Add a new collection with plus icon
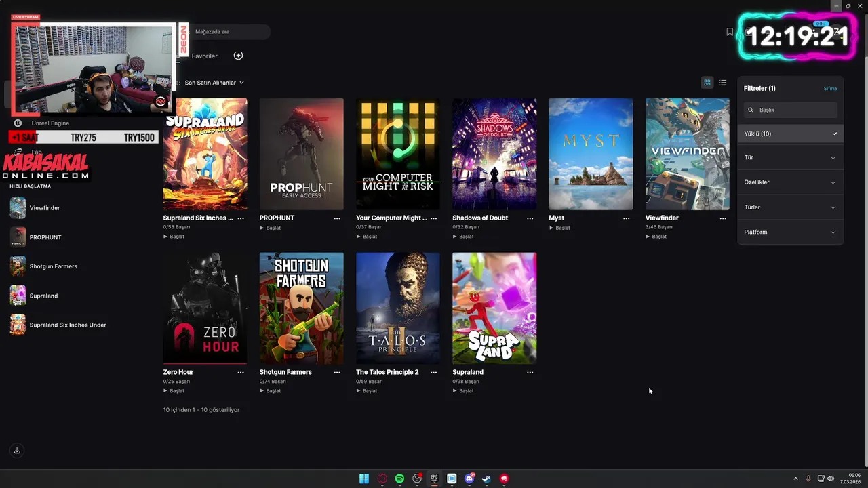Image resolution: width=868 pixels, height=488 pixels. pos(238,56)
